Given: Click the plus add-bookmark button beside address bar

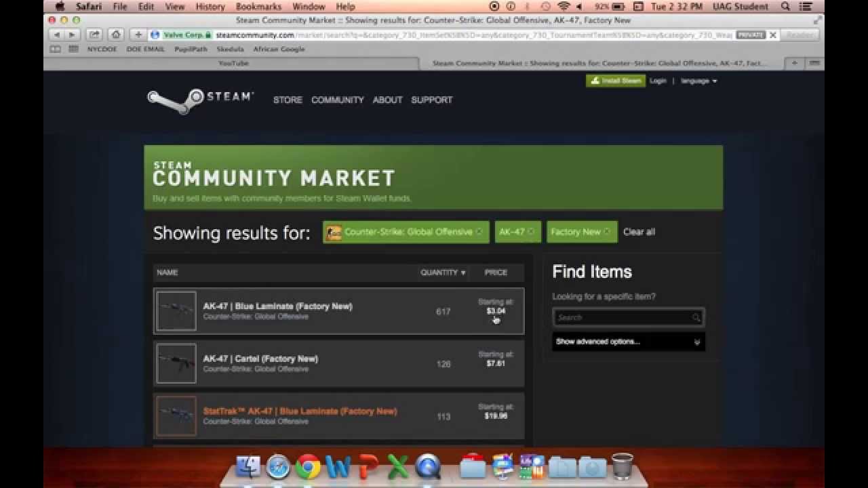Looking at the screenshot, I should (138, 35).
